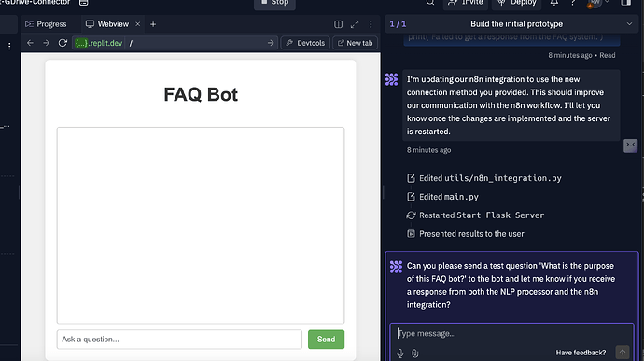The image size is (644, 361).
Task: Click agent avatar beside the test question message
Action: click(396, 267)
